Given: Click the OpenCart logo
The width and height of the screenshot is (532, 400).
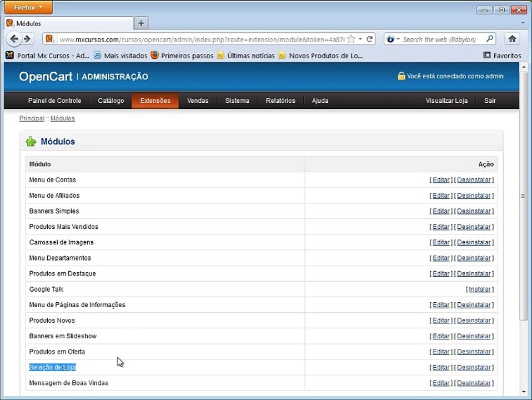Looking at the screenshot, I should coord(46,77).
